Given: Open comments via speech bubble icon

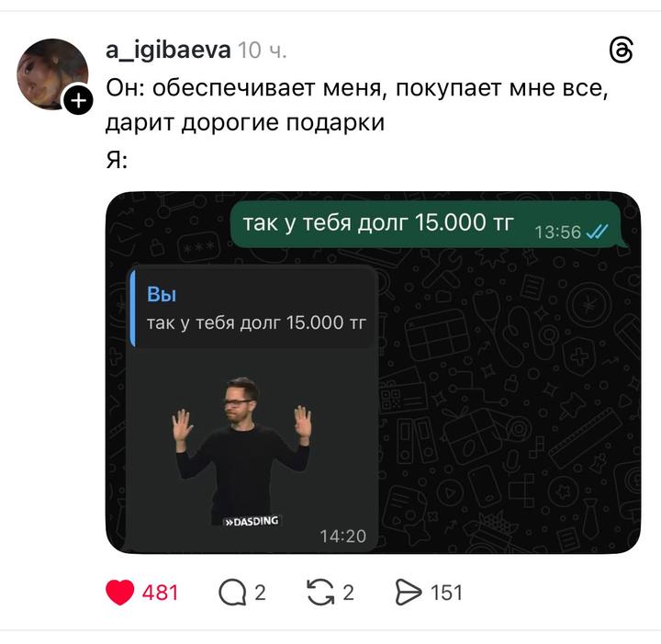Looking at the screenshot, I should [x=232, y=593].
